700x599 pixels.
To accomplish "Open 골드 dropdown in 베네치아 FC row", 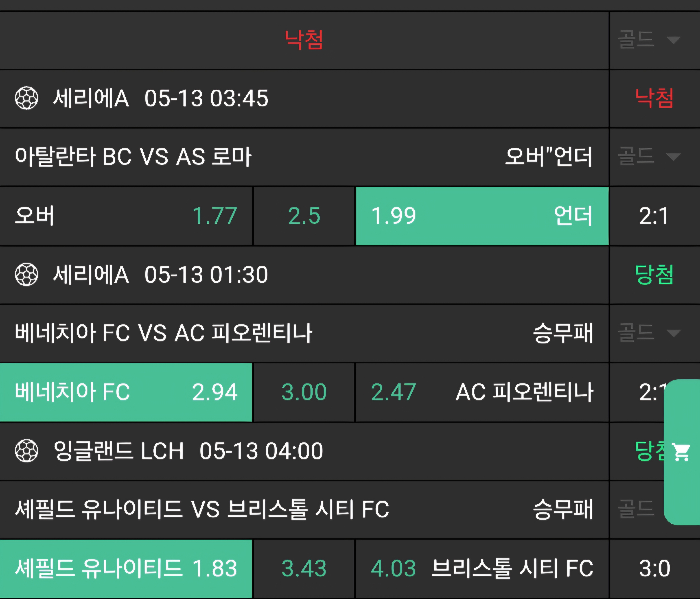I will coord(649,333).
